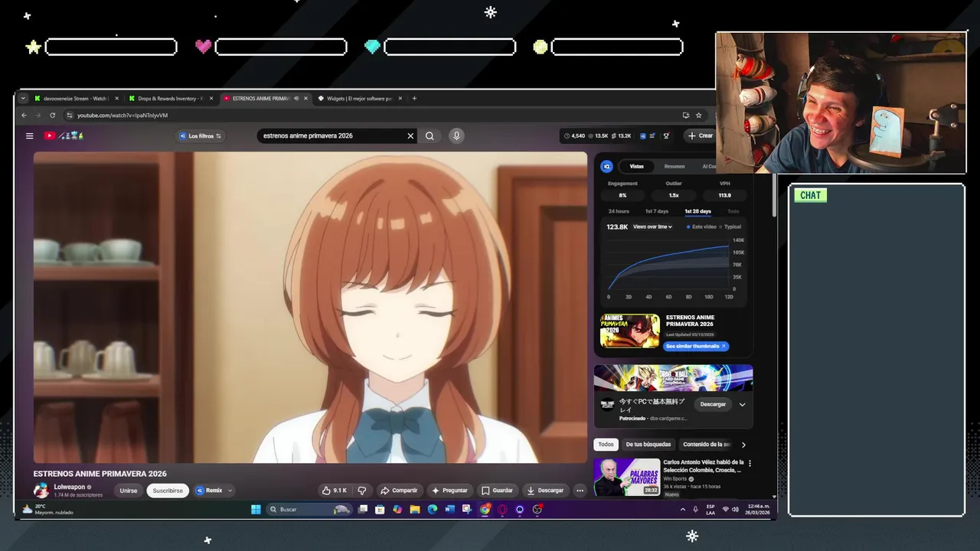Open the Carlos Antonio Vélez video thumbnail

coord(627,478)
